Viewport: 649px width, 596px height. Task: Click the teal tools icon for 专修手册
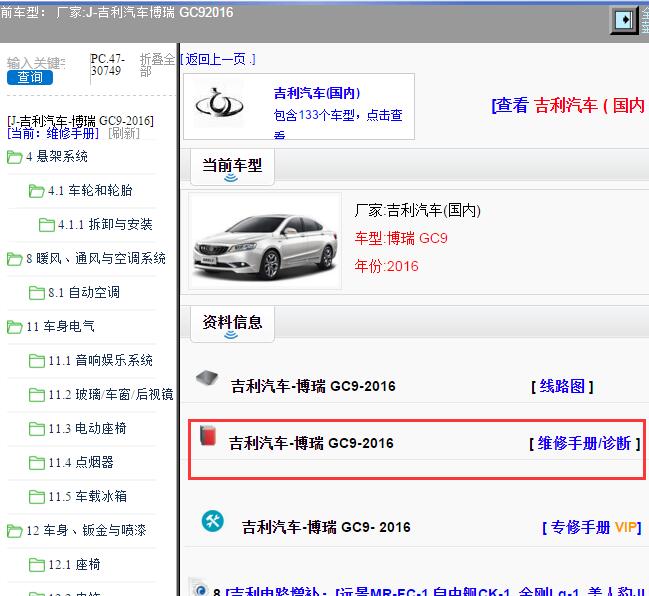[x=213, y=521]
